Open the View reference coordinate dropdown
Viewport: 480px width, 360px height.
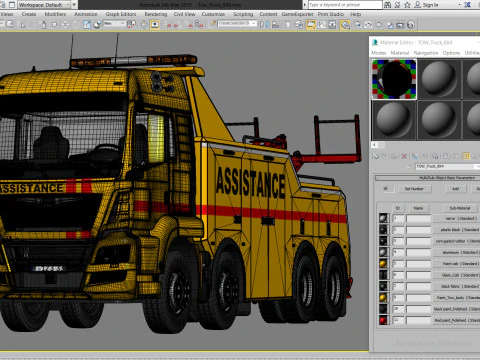114,23
